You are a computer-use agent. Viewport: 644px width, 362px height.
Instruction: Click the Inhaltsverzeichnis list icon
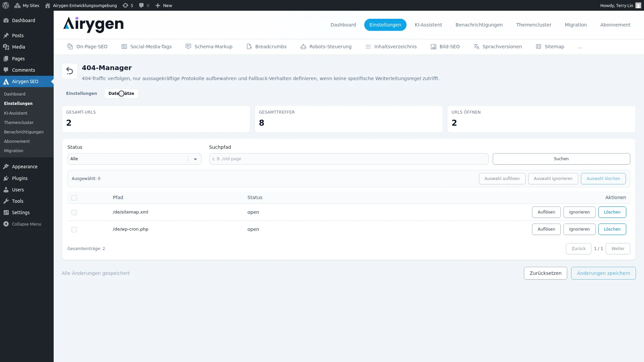pos(368,47)
